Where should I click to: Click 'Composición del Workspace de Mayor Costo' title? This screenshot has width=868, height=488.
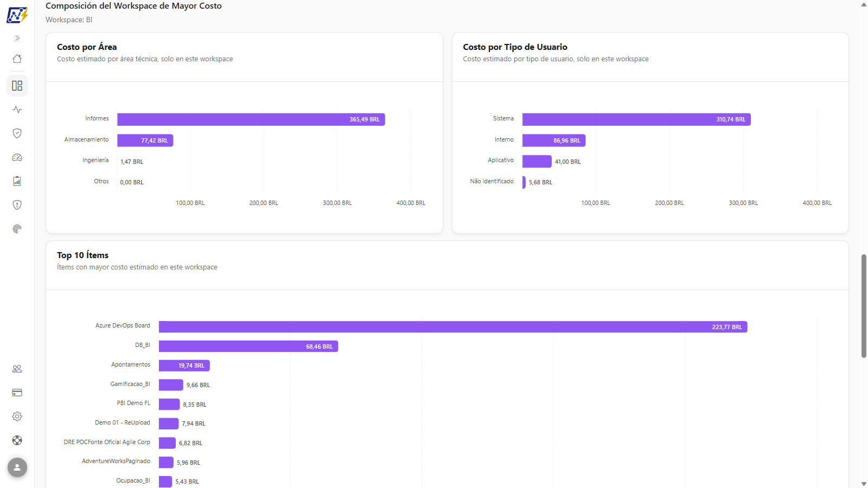click(133, 6)
